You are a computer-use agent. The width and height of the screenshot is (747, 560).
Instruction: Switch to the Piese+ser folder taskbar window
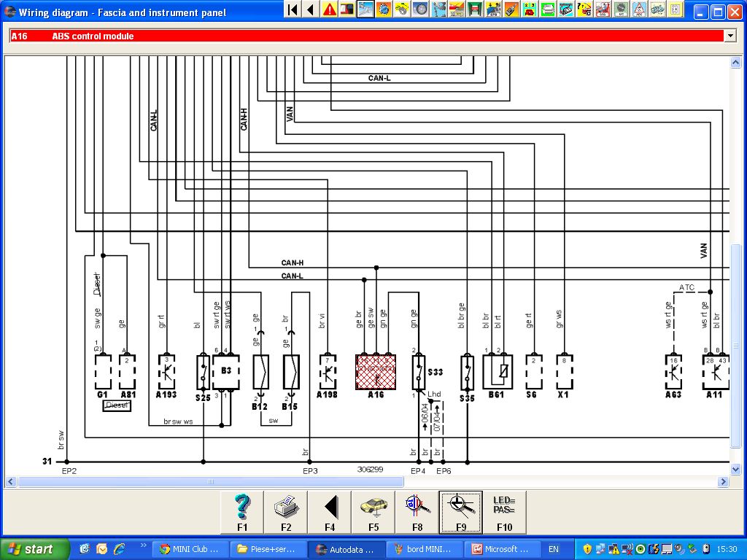(x=268, y=549)
